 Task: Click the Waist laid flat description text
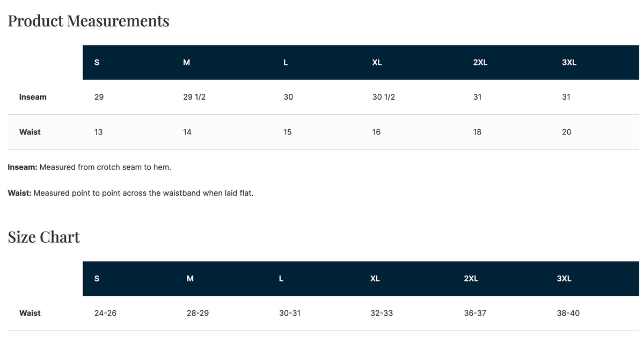pos(130,193)
